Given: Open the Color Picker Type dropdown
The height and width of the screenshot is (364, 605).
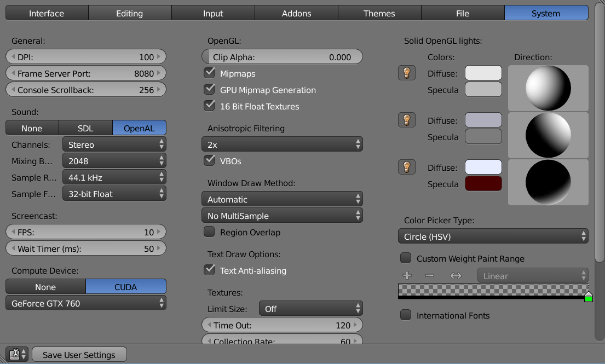Looking at the screenshot, I should coord(493,236).
